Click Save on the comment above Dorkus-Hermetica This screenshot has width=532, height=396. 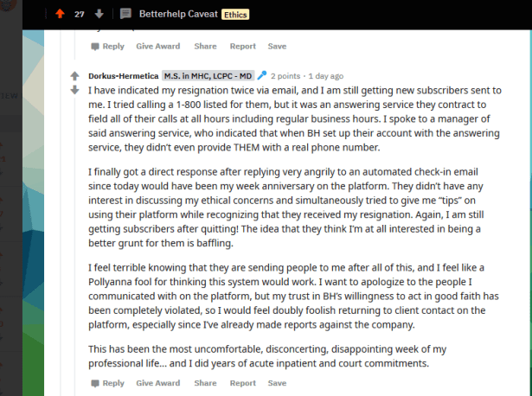[277, 46]
